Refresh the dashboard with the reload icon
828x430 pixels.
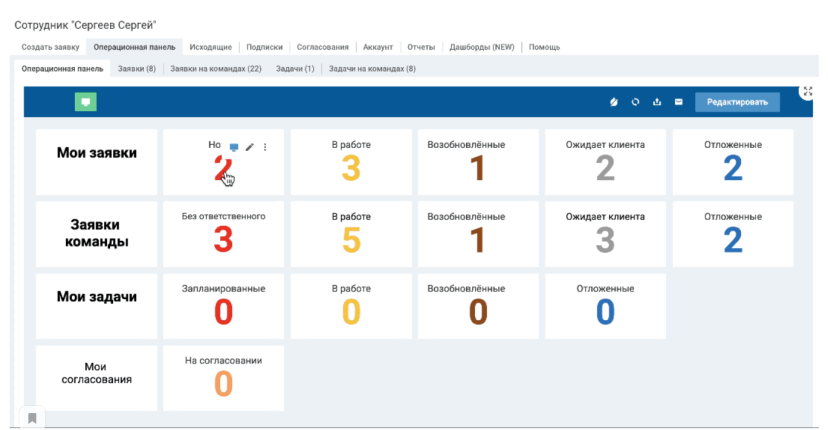point(635,102)
